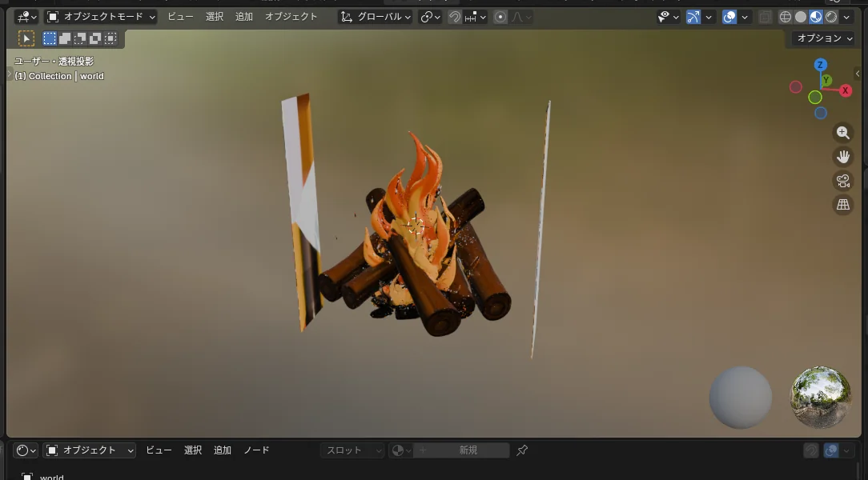Screen dimensions: 868x480
Task: Open the オブジェクトモード mode dropdown
Action: point(101,17)
